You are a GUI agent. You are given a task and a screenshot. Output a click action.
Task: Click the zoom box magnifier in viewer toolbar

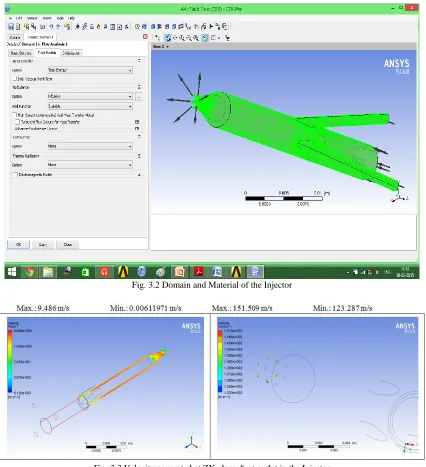pyautogui.click(x=196, y=38)
